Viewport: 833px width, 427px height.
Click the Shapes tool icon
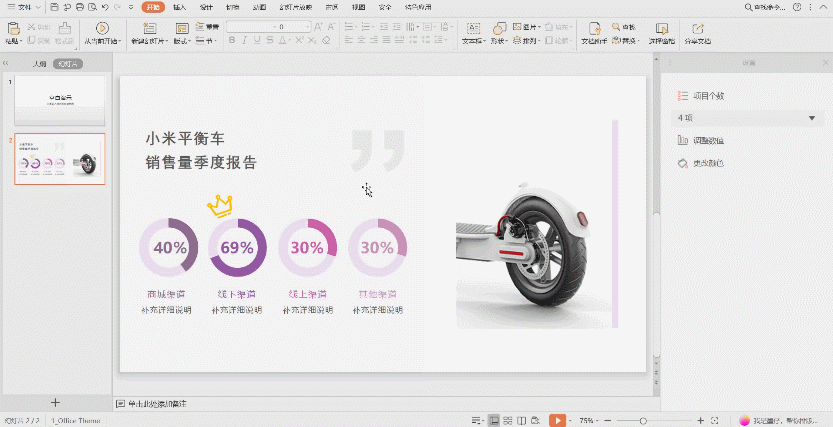click(500, 27)
